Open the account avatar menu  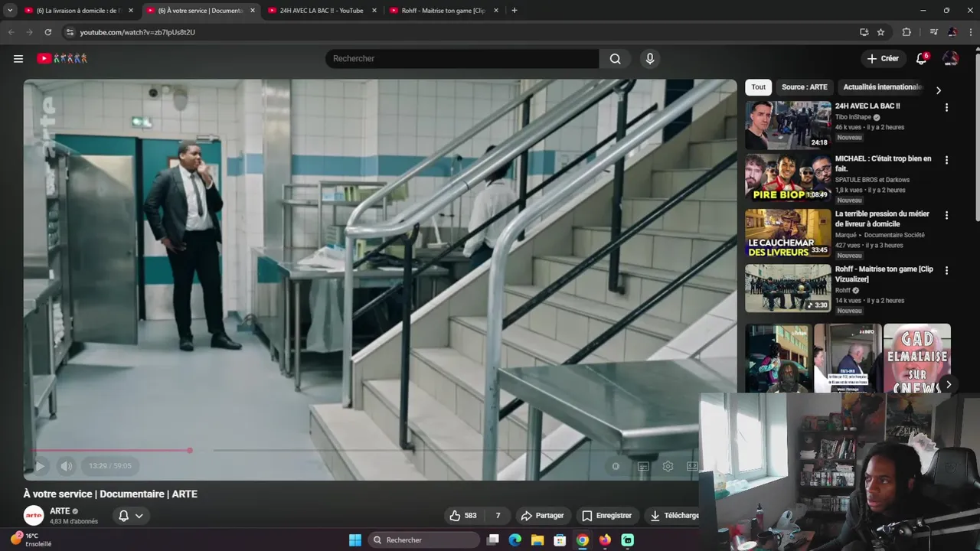pos(950,59)
